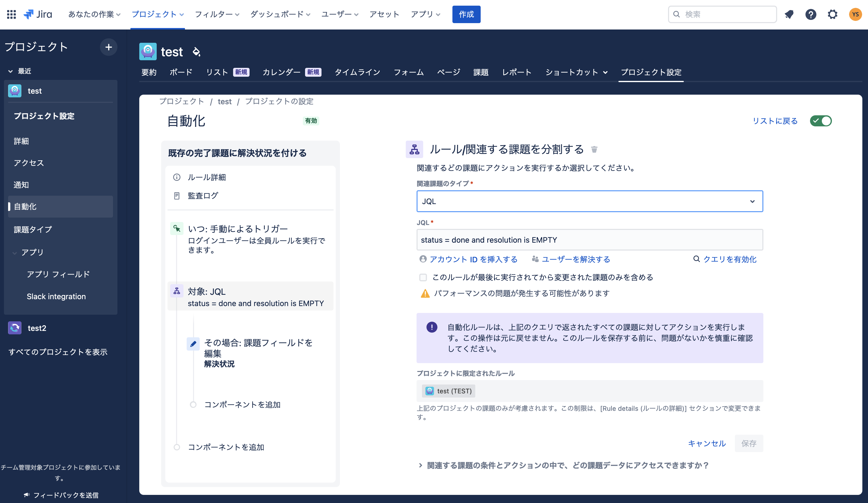
Task: Collapse the 最近 section in sidebar
Action: click(x=20, y=71)
